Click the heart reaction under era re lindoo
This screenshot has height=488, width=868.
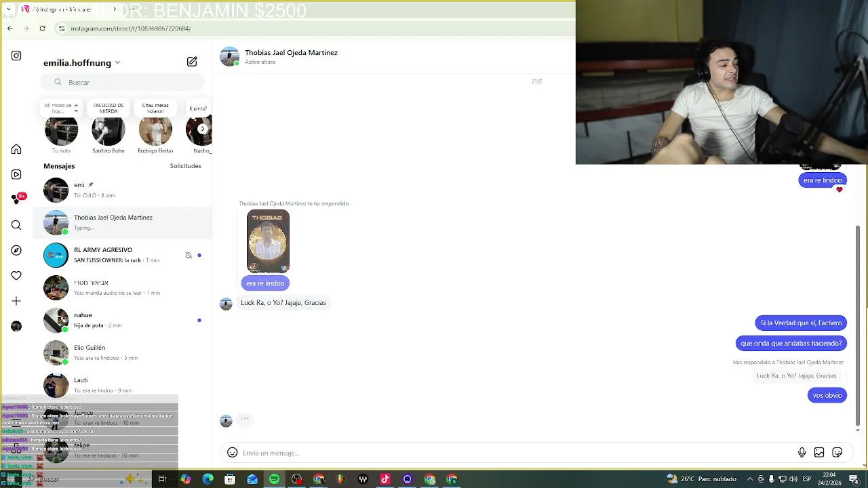click(839, 190)
